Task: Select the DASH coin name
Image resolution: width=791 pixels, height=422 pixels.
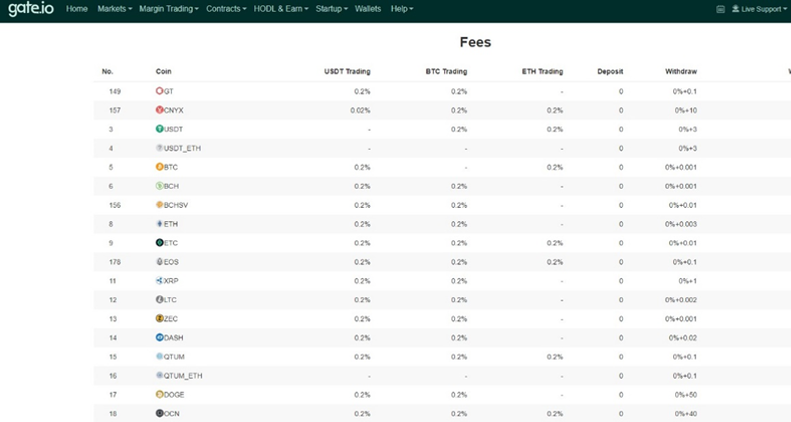Action: (x=174, y=338)
